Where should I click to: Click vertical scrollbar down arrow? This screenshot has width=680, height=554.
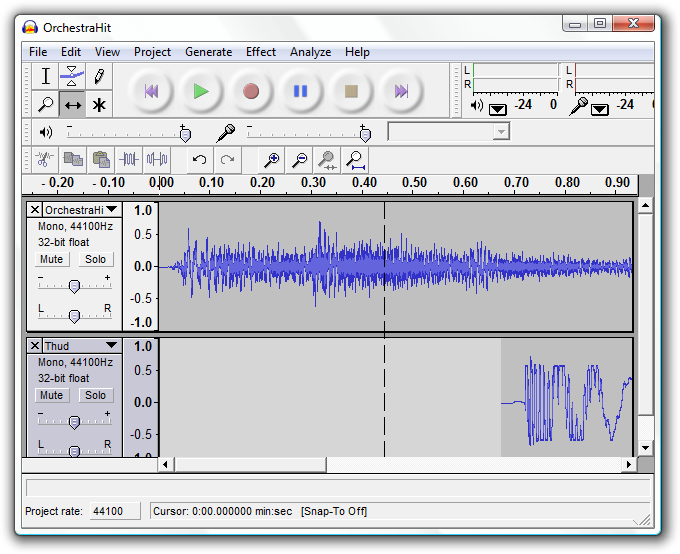tap(646, 448)
